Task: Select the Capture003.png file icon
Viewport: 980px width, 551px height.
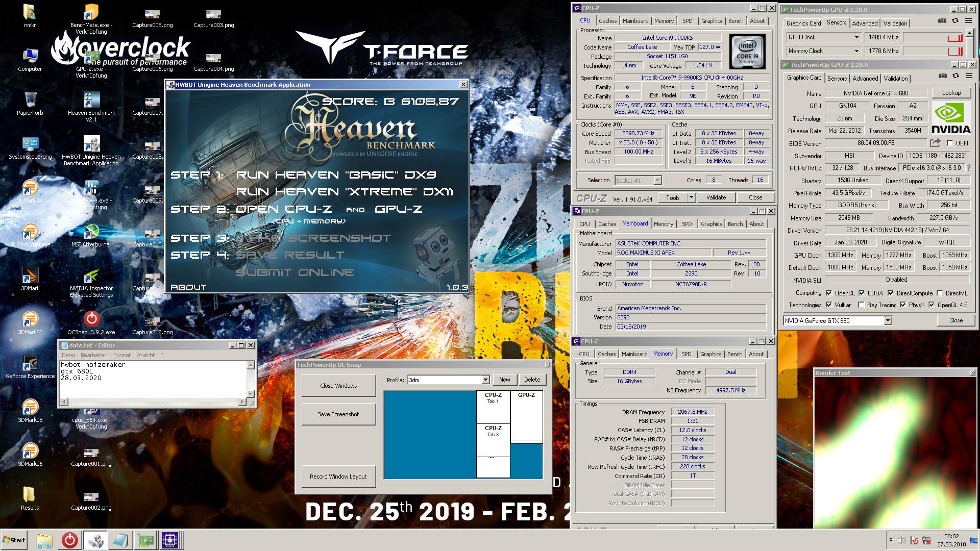Action: 214,18
